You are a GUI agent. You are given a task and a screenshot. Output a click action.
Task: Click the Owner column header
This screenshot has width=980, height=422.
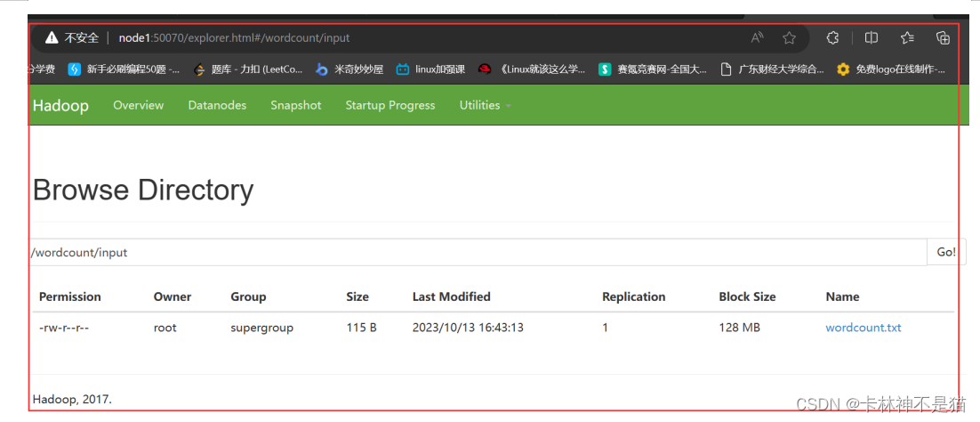173,296
